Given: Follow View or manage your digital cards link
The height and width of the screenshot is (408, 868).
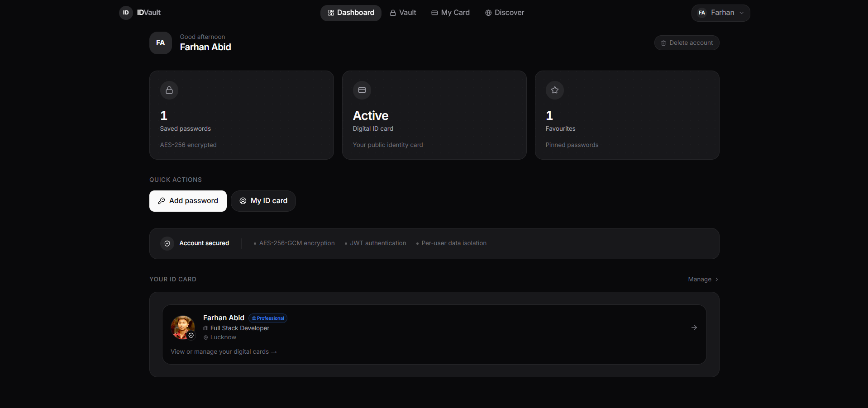Looking at the screenshot, I should click(224, 351).
